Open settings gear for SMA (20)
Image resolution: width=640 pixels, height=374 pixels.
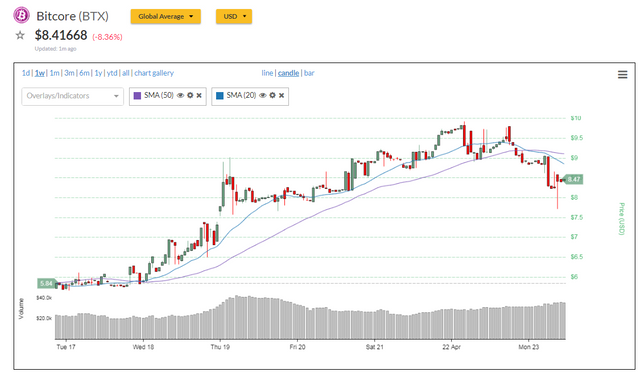pos(272,96)
